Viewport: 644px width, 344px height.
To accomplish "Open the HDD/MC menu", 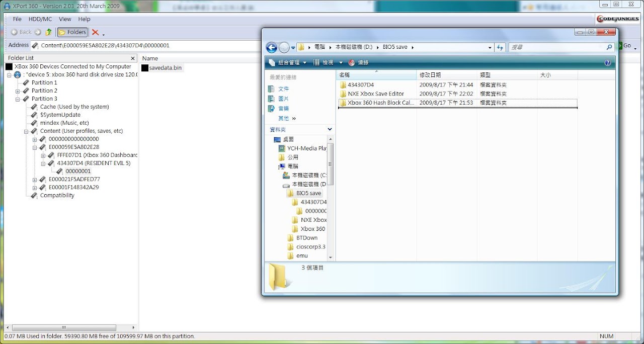I will pos(40,19).
